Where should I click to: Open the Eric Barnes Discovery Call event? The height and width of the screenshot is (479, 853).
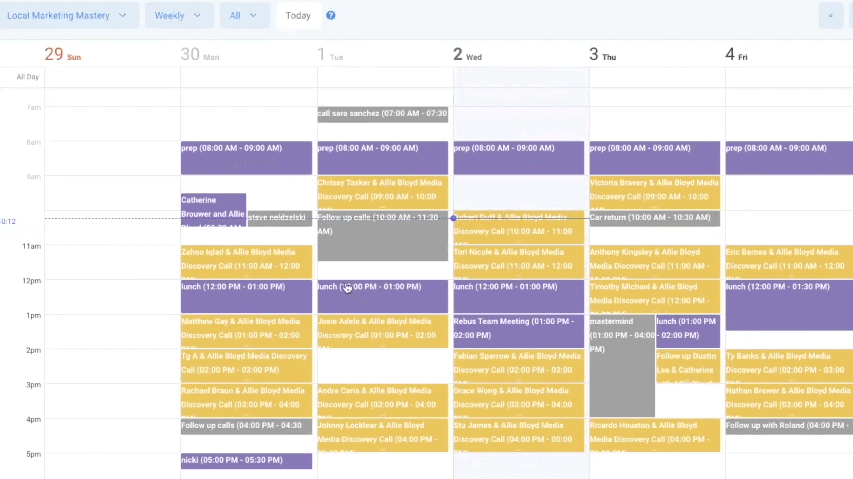pos(789,262)
